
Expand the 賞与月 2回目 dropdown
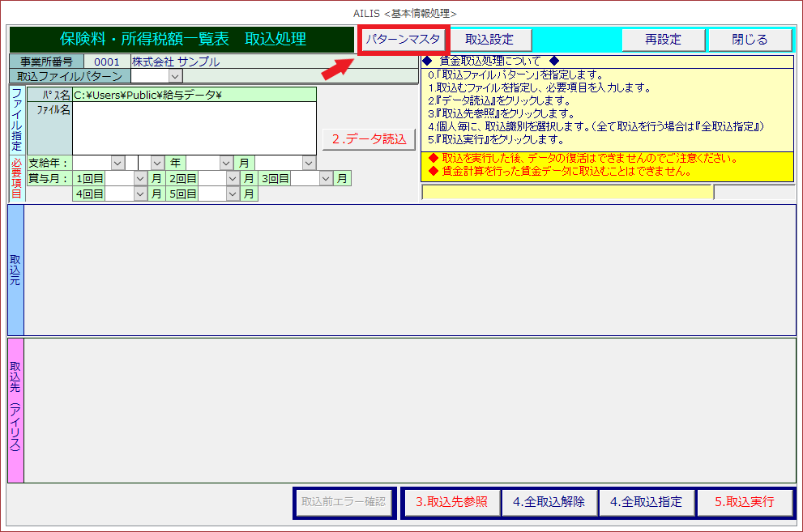(233, 178)
